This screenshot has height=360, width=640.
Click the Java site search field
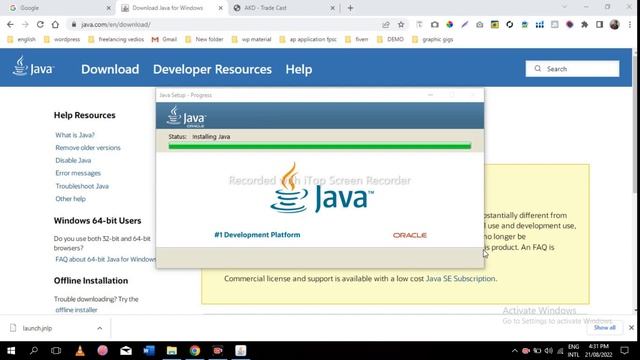click(572, 69)
